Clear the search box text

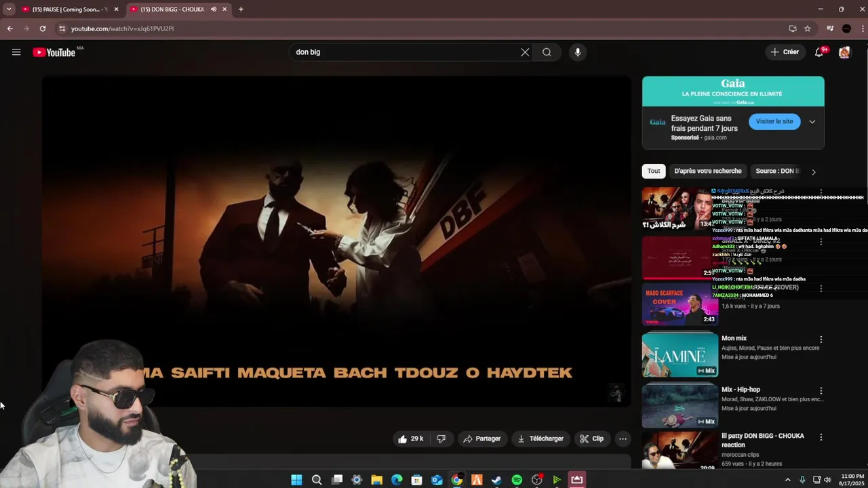pyautogui.click(x=525, y=52)
